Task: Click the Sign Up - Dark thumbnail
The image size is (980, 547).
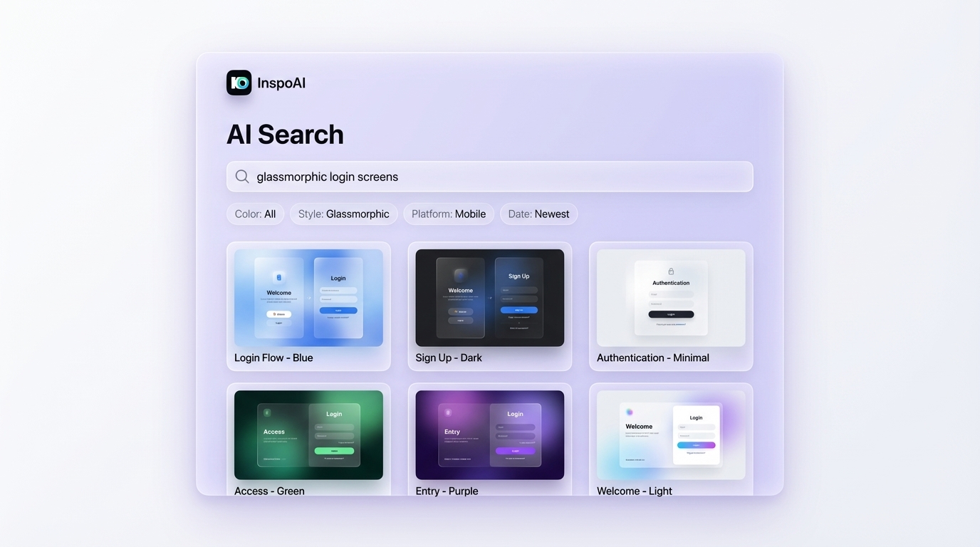Action: click(x=489, y=298)
